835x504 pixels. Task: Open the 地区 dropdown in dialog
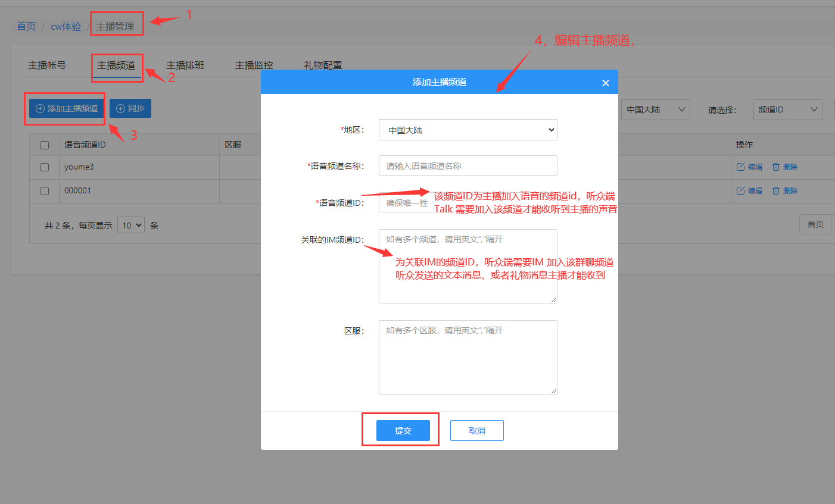point(468,130)
